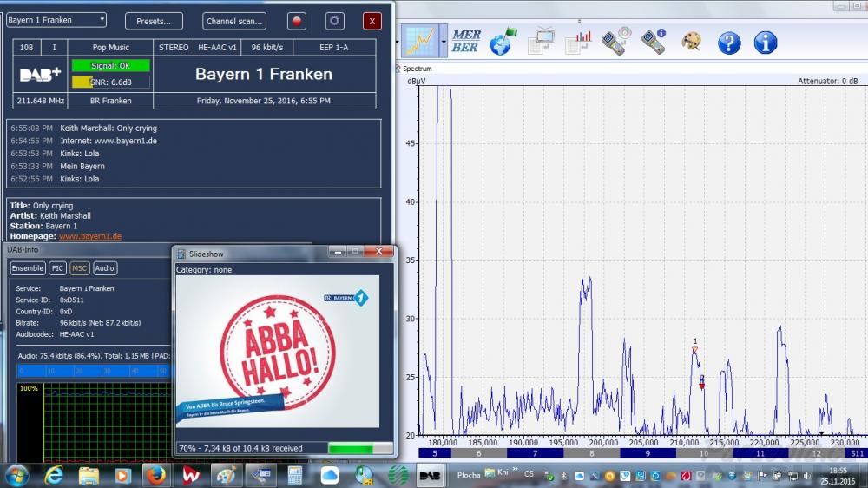
Task: Select channel band 7 below the spectrum
Action: pos(536,453)
